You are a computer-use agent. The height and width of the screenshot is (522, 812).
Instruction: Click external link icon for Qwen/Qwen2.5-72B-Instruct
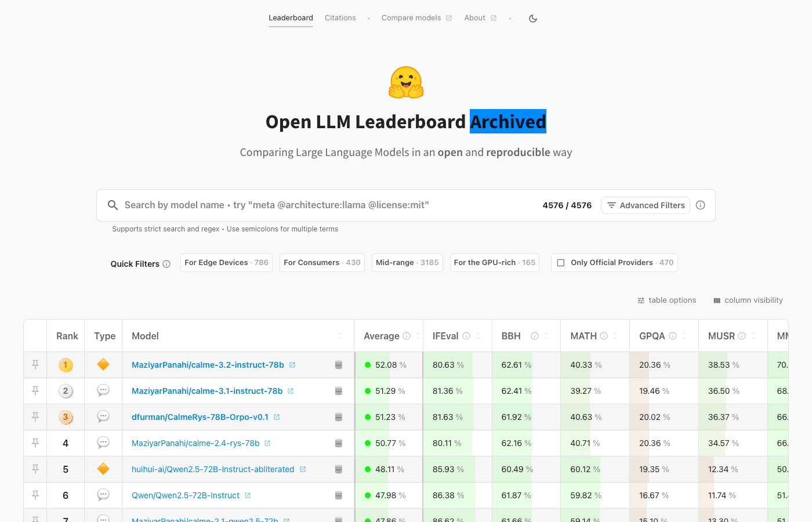coord(248,495)
